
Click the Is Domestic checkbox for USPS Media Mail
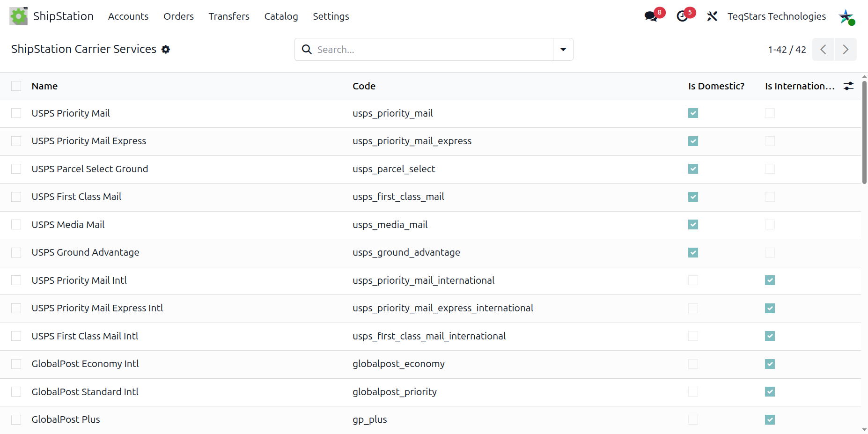(x=693, y=225)
